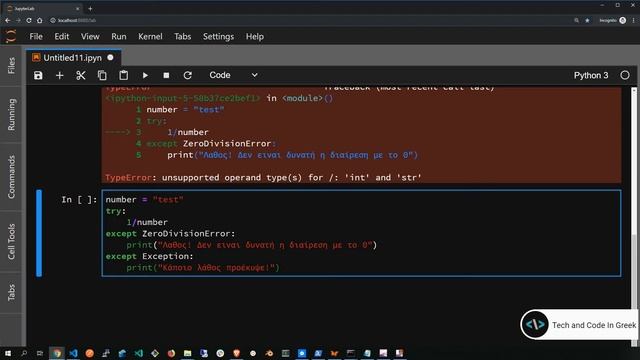This screenshot has width=640, height=360.
Task: Open the Code cell type dropdown
Action: [233, 75]
